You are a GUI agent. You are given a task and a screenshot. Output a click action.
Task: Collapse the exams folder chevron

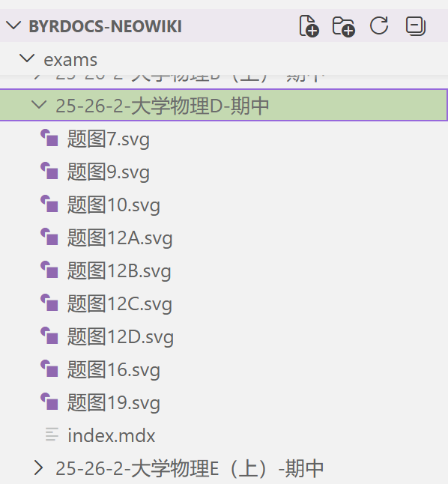[x=27, y=58]
